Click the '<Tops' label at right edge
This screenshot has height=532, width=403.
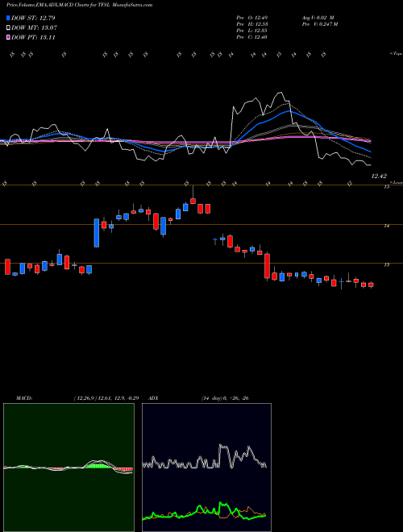396,54
